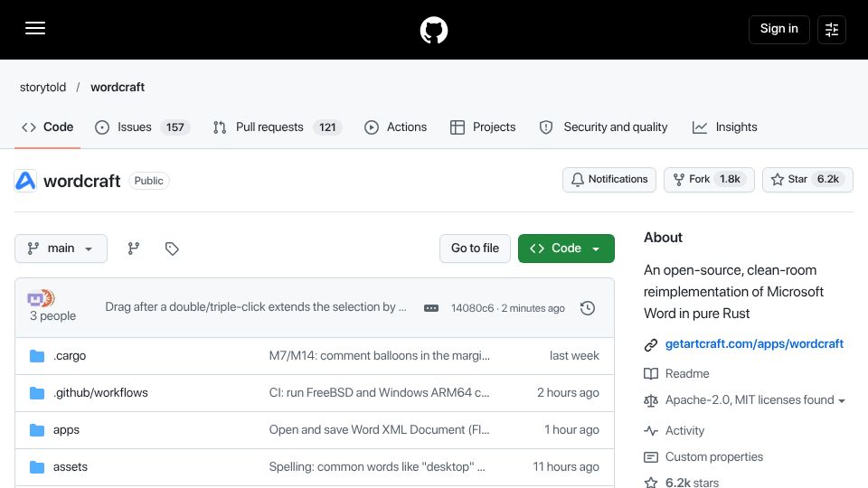Open commit hash 14080c6
The image size is (868, 488).
472,308
